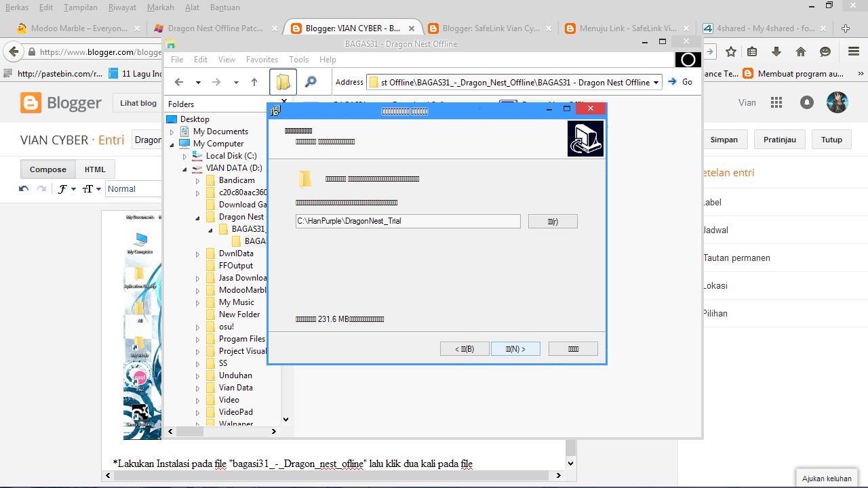Screen dimensions: 868x488
Task: Click Lihat blog button
Action: pyautogui.click(x=138, y=103)
